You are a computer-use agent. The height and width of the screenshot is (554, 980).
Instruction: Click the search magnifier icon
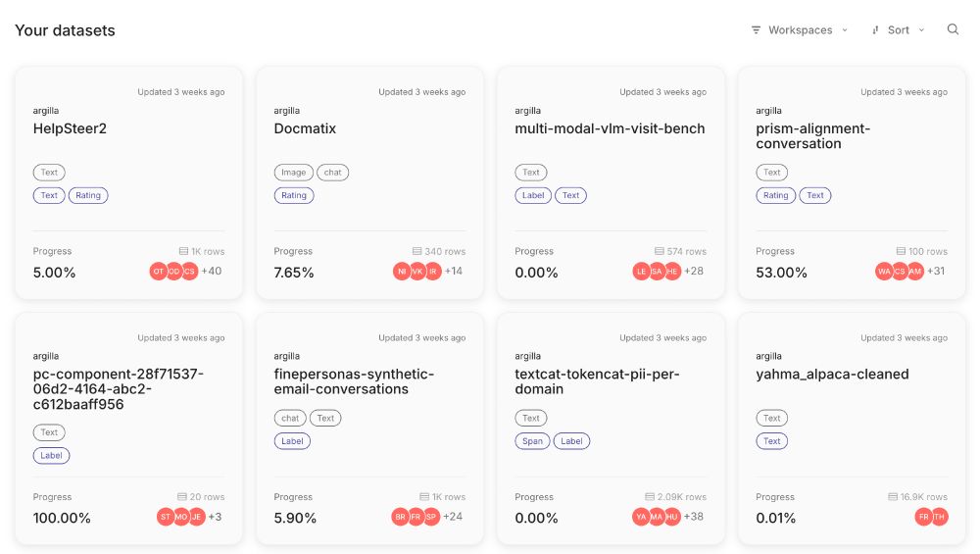[953, 29]
